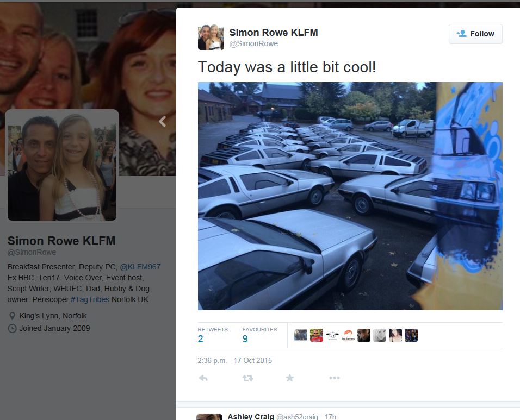Click the last favouriter avatar in row
This screenshot has height=420, width=520.
pyautogui.click(x=411, y=335)
